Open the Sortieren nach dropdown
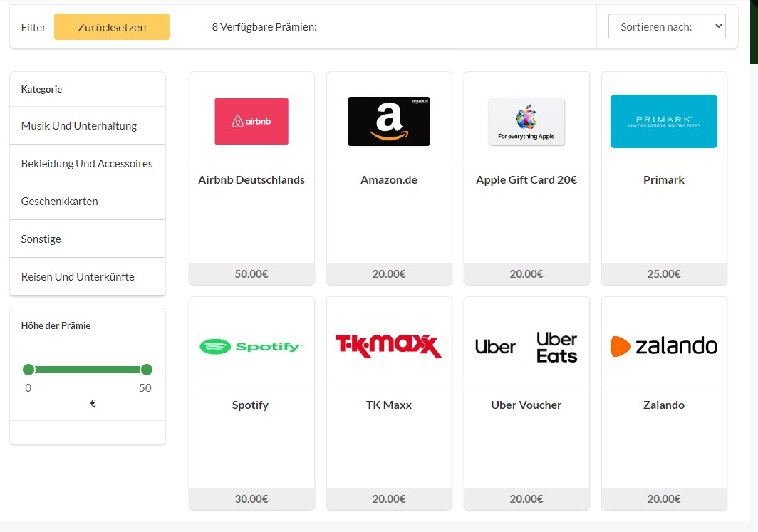This screenshot has height=532, width=758. 667,26
